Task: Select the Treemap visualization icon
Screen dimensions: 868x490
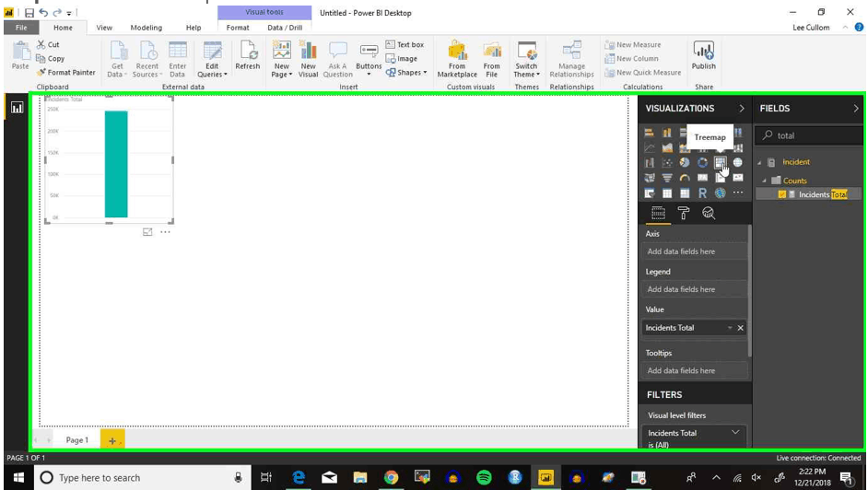Action: (x=721, y=163)
